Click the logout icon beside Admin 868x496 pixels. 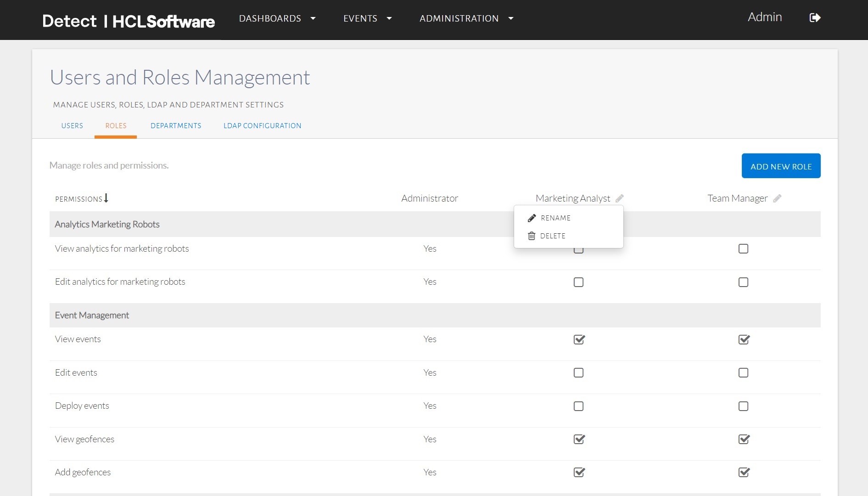coord(815,18)
